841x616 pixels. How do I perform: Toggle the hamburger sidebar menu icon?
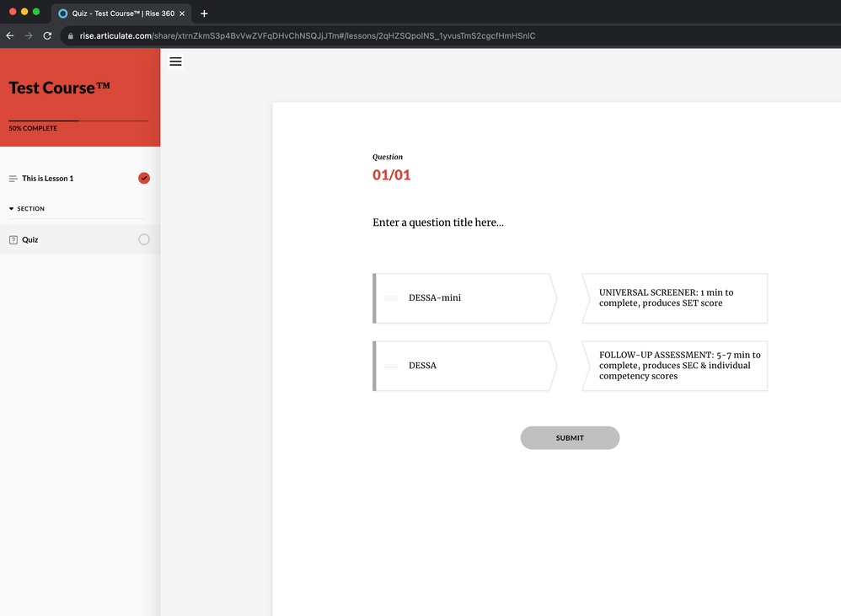(x=175, y=62)
